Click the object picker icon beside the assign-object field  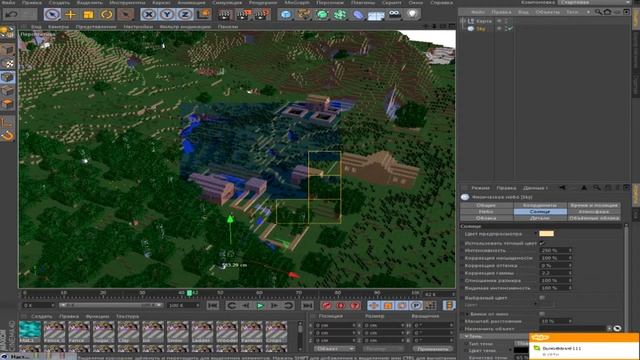tap(617, 329)
